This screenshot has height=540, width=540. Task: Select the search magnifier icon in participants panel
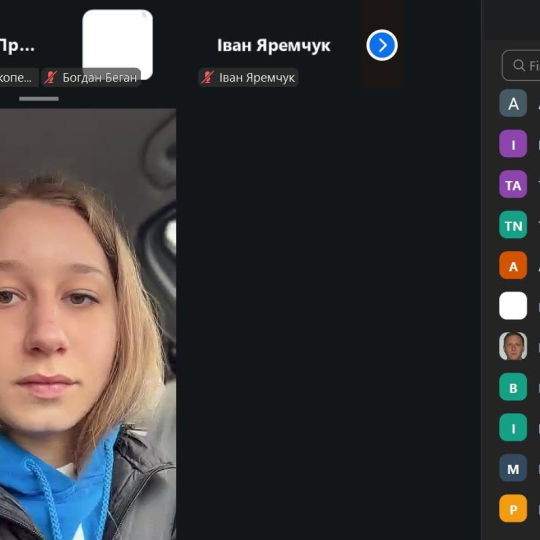[x=519, y=65]
